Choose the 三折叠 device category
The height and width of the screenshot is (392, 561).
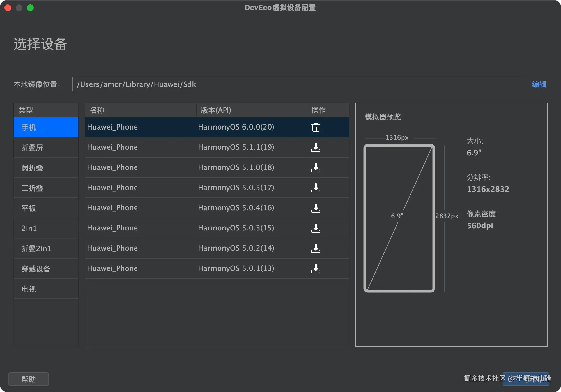(x=46, y=188)
